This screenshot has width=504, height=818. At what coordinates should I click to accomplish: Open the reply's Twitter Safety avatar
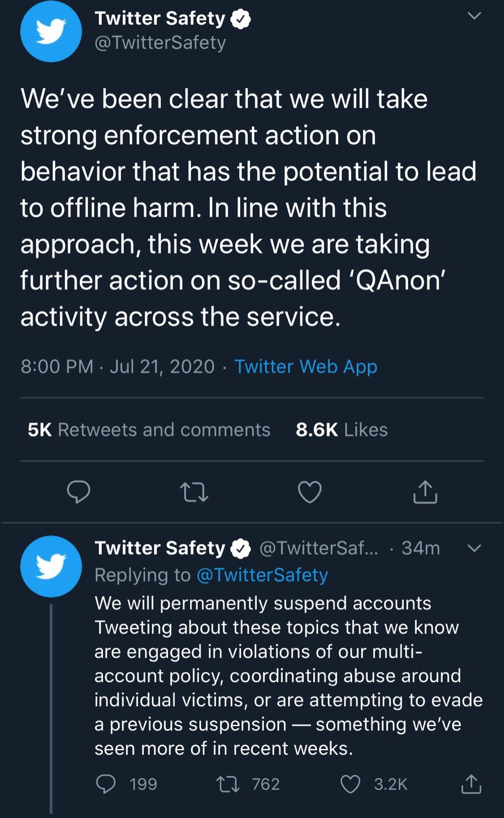[51, 567]
